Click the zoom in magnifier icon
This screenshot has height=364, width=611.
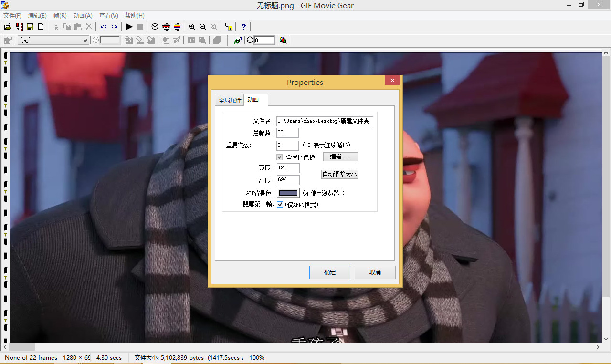(x=192, y=27)
